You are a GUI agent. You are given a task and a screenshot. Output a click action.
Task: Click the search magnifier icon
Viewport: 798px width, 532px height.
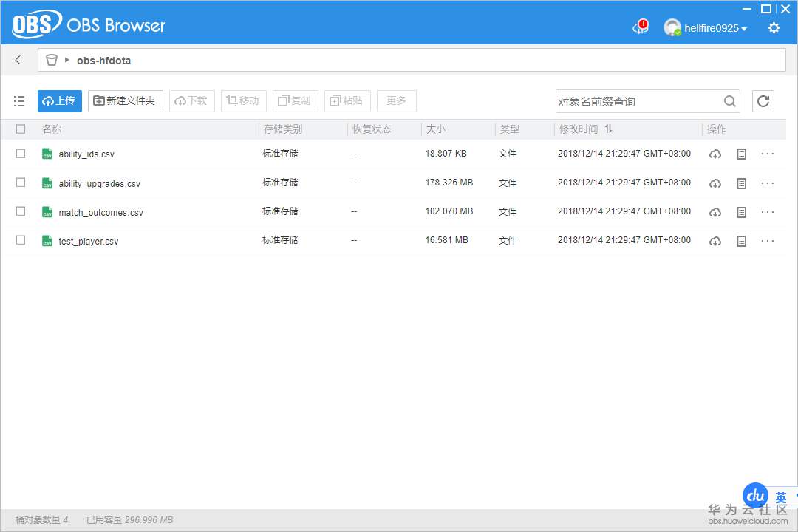[x=730, y=101]
